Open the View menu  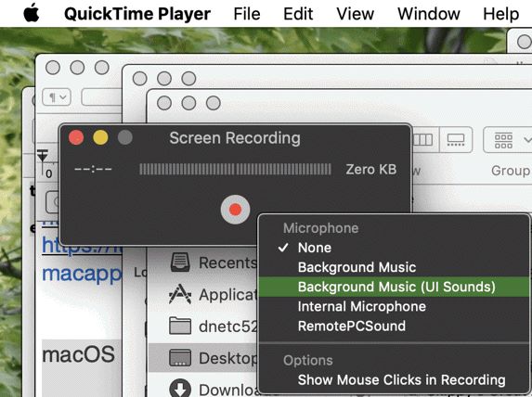click(355, 14)
